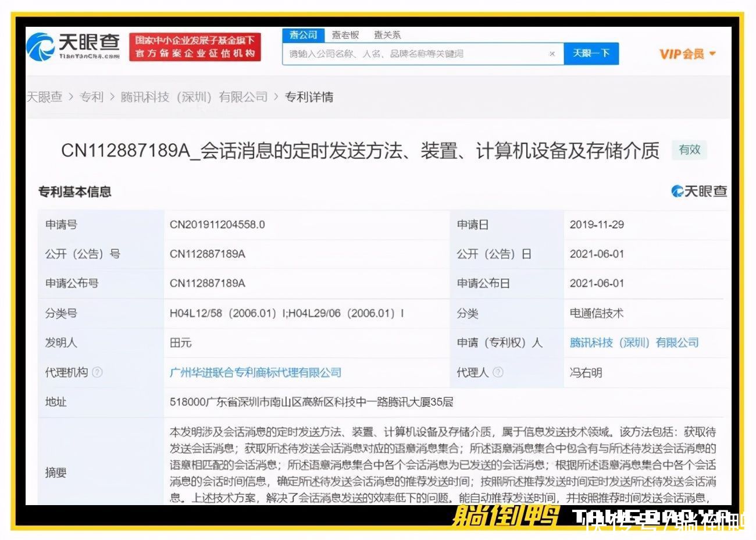Click the 申请号 row label

(61, 225)
